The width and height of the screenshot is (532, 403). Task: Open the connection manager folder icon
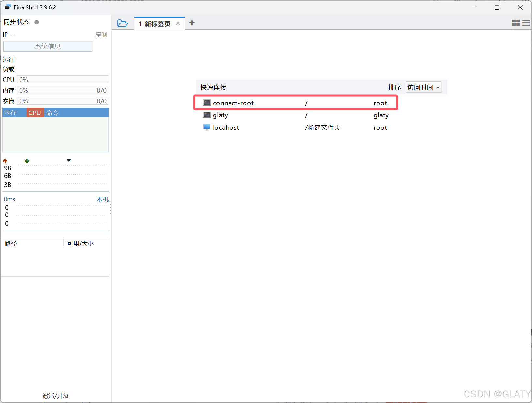point(122,23)
